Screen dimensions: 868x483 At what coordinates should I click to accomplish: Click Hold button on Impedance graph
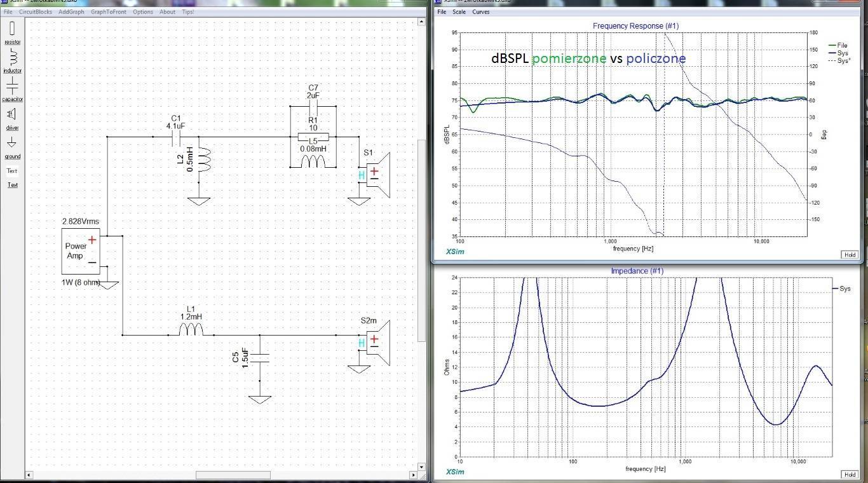850,475
